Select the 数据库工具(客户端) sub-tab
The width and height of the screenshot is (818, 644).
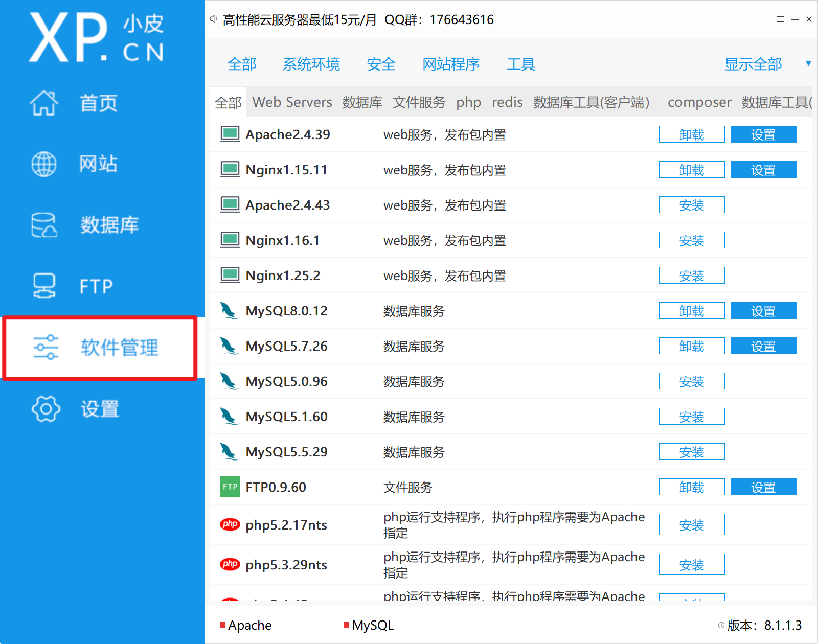coord(591,102)
